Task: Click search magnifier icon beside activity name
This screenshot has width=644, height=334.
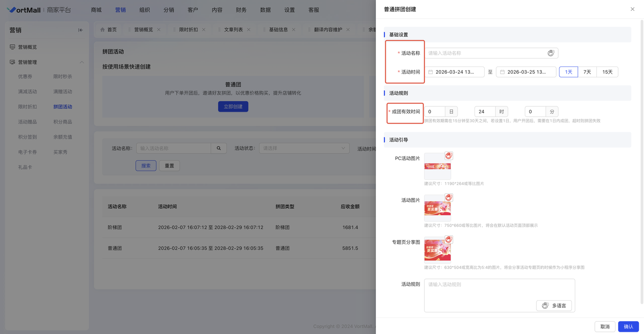Action: [219, 148]
